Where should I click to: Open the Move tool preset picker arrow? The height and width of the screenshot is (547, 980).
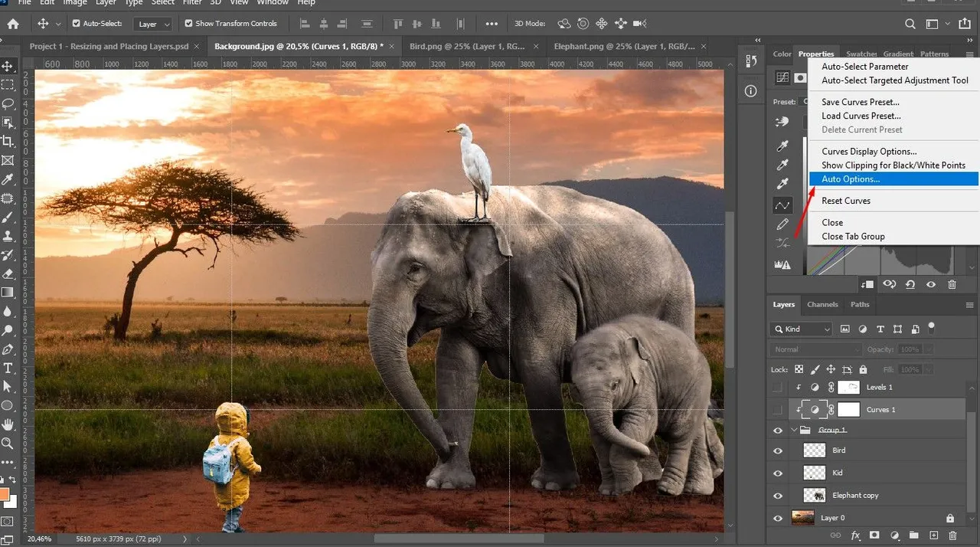pyautogui.click(x=58, y=25)
